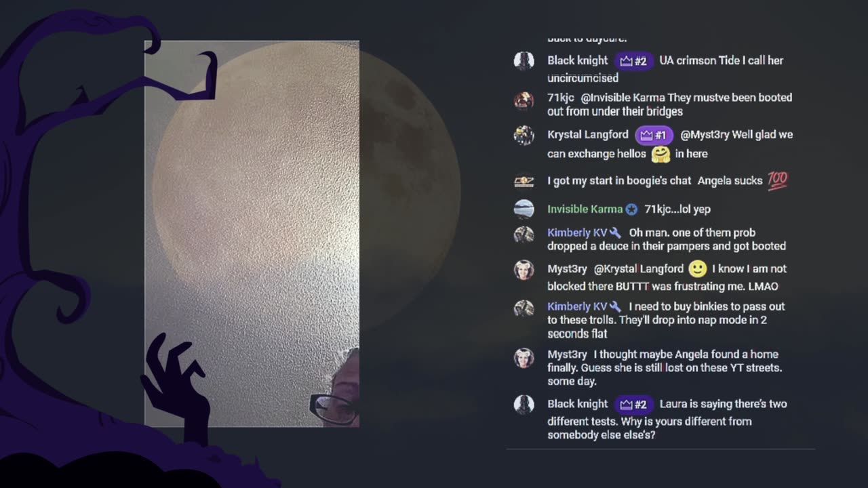Click the @Invisible Karma mention by 71kjc
This screenshot has height=488, width=868.
[x=623, y=98]
